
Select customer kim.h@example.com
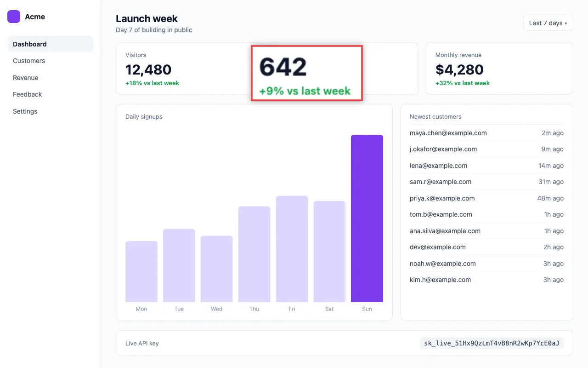(x=486, y=280)
